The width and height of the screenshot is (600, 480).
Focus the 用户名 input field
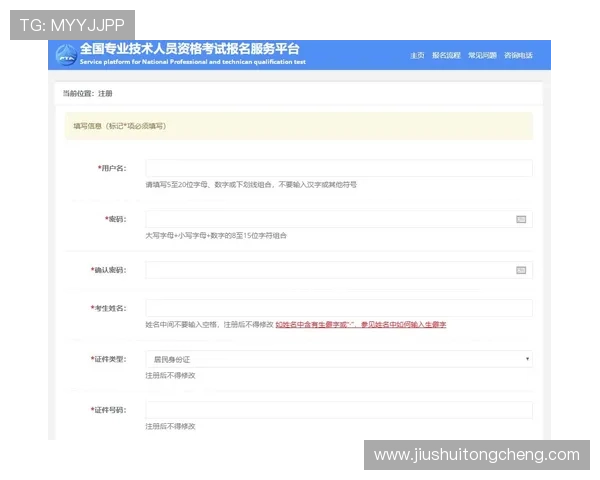(x=339, y=168)
